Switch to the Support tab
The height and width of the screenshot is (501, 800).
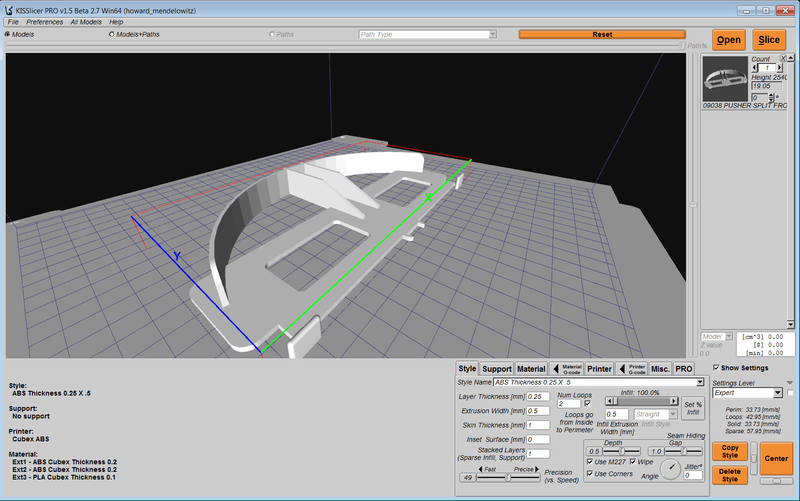(496, 369)
